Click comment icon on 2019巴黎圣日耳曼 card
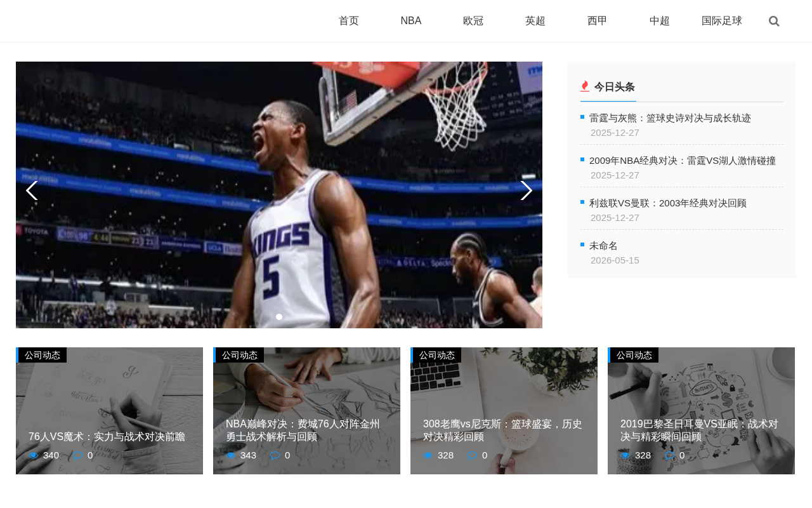Image resolution: width=812 pixels, height=508 pixels. point(669,455)
